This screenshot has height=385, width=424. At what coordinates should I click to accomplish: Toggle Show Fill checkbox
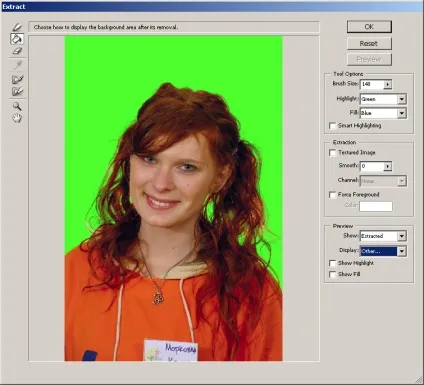[x=332, y=274]
